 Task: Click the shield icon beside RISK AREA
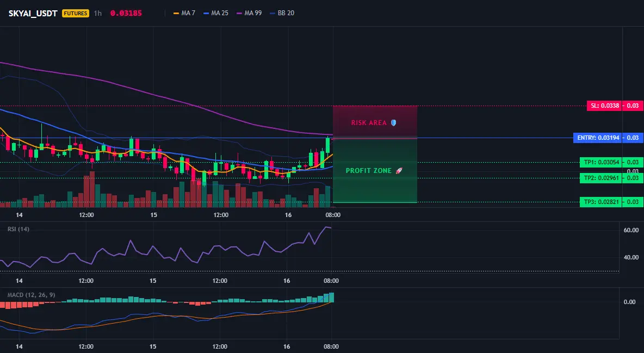click(x=393, y=122)
